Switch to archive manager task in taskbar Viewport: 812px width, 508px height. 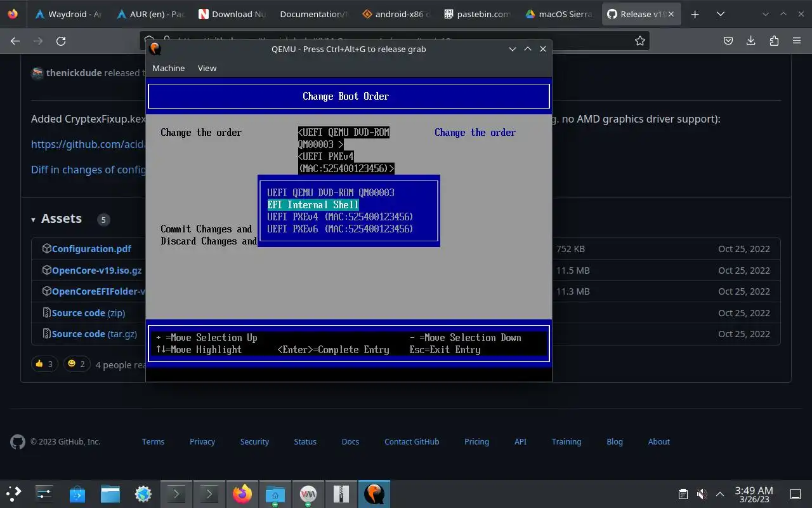click(341, 493)
